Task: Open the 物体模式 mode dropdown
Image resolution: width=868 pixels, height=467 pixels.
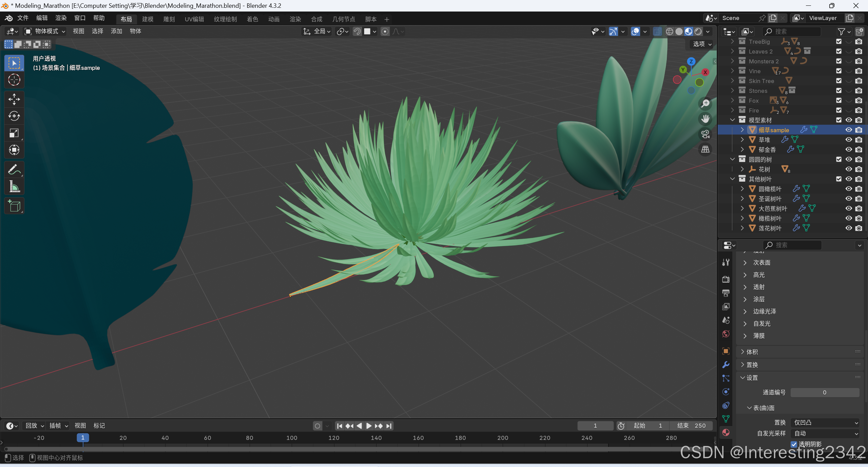Action: tap(45, 32)
